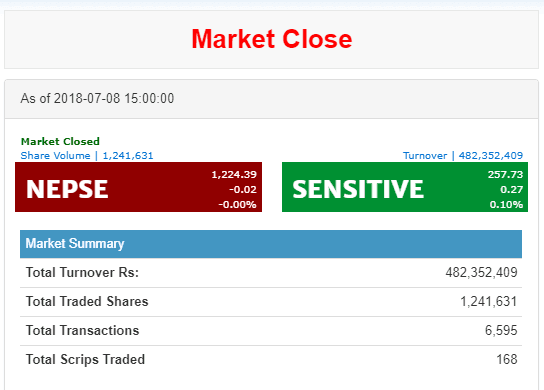The image size is (544, 390).
Task: Select the As of 2018-07-08 timestamp
Action: tap(97, 99)
